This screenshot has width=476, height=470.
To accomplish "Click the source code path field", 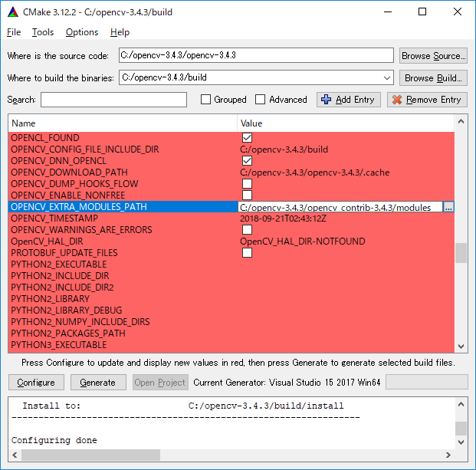I will point(256,55).
